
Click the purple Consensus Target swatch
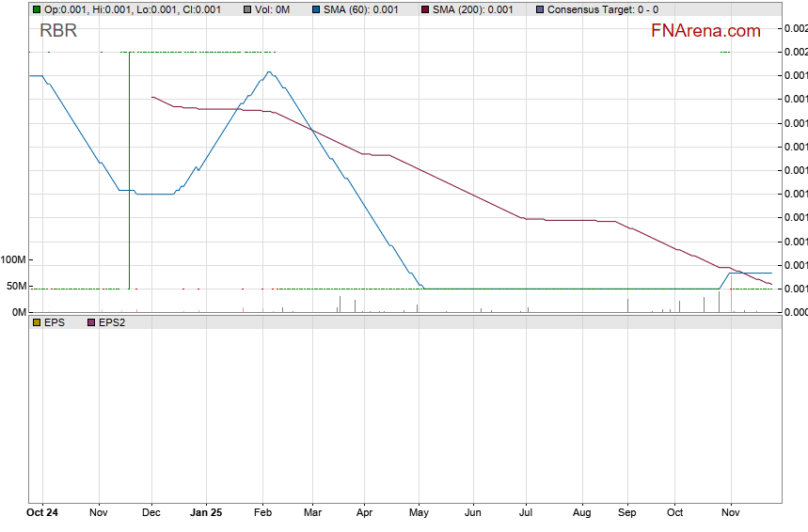[x=539, y=9]
